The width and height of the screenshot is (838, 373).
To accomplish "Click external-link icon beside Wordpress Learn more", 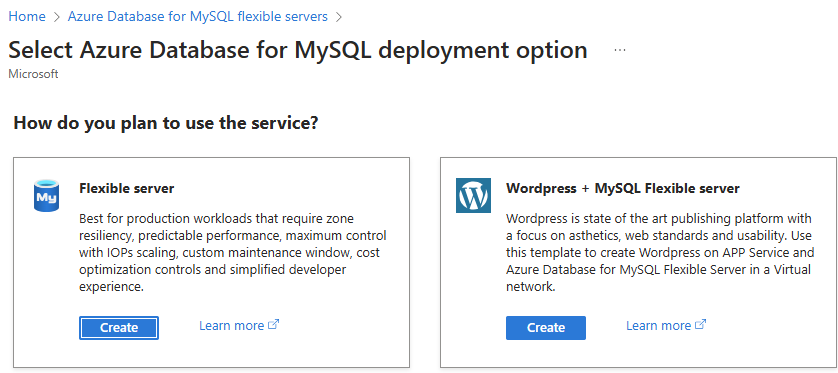I will coord(701,324).
